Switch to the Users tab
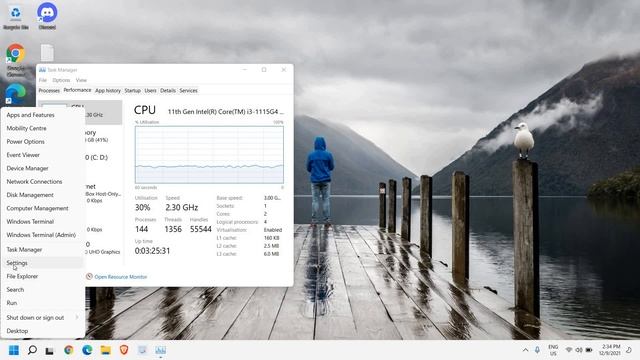The height and width of the screenshot is (360, 640). (150, 91)
